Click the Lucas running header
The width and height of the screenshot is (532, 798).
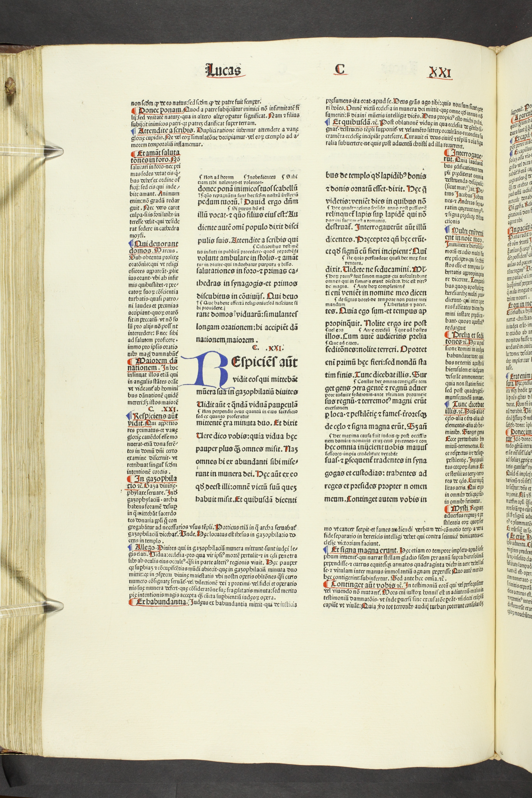click(x=223, y=70)
